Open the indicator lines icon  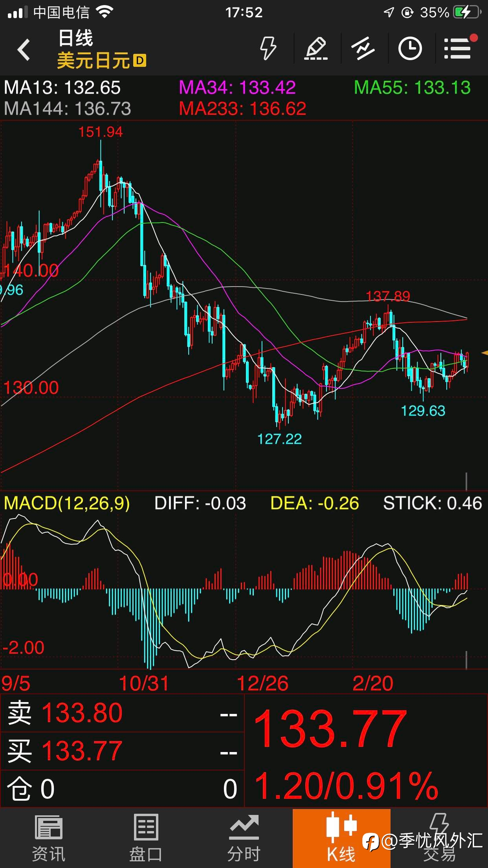coord(363,48)
